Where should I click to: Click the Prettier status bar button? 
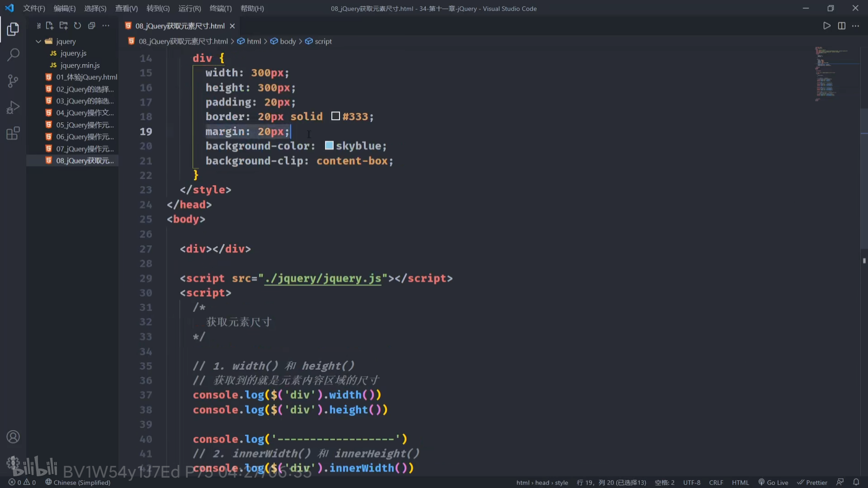[x=812, y=482]
